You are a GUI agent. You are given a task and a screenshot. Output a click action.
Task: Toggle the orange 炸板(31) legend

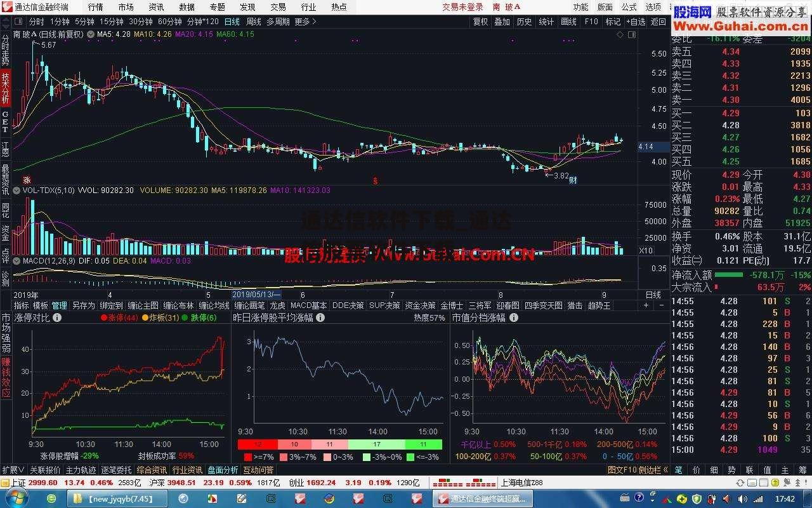(x=160, y=317)
